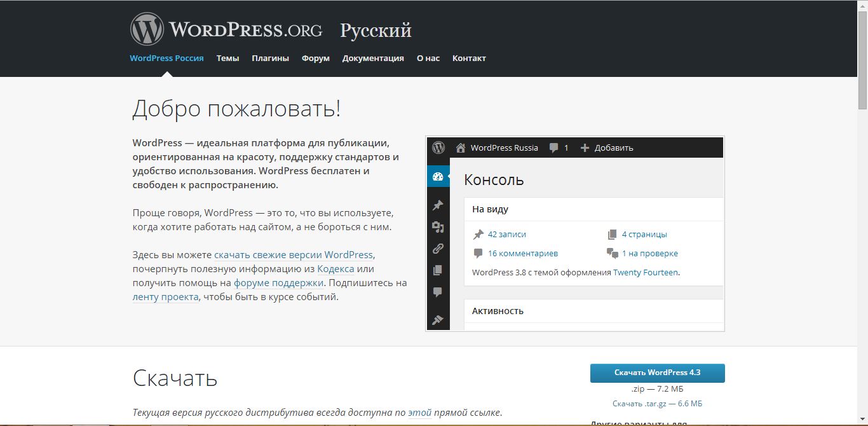Follow the Скачать .tar.gz — 6.6 МБ link
This screenshot has width=868, height=426.
[x=658, y=404]
